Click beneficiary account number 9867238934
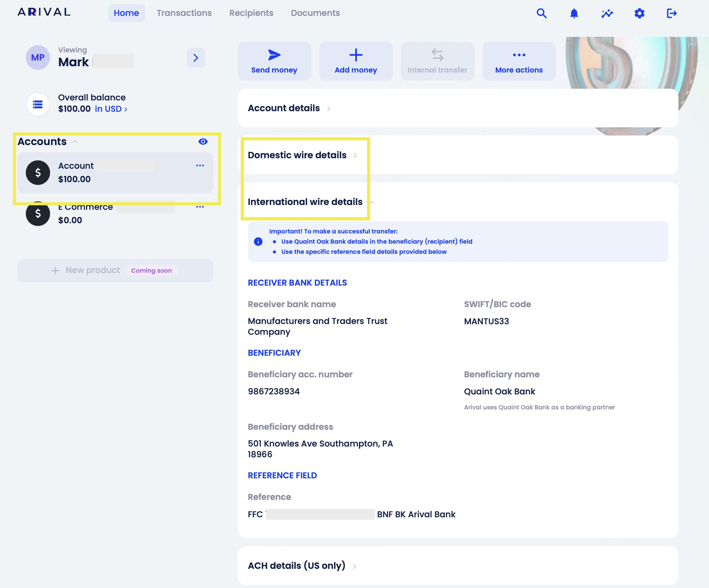Viewport: 709px width, 588px height. point(274,392)
